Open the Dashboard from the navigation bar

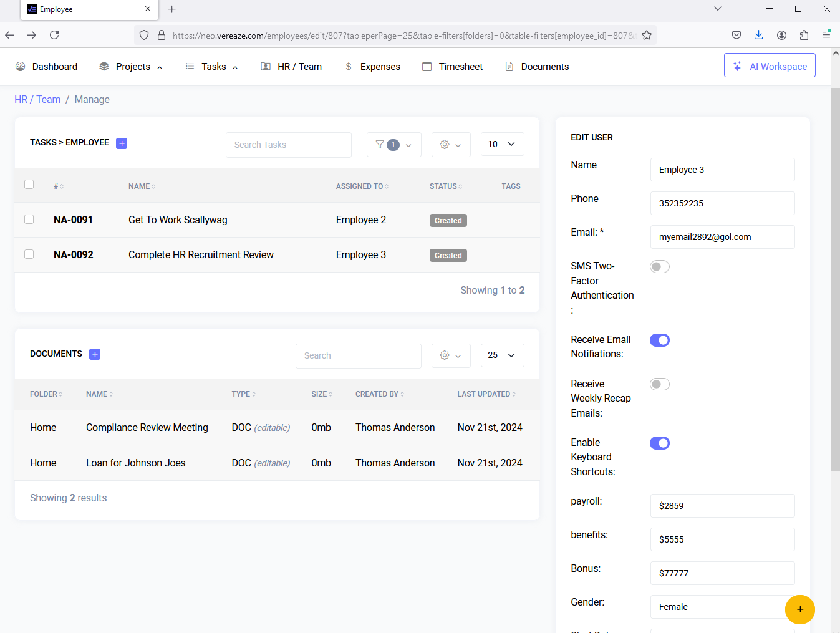click(54, 66)
